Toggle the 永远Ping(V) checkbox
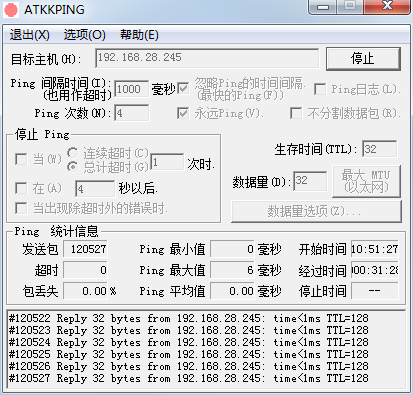413x395 pixels. (183, 113)
